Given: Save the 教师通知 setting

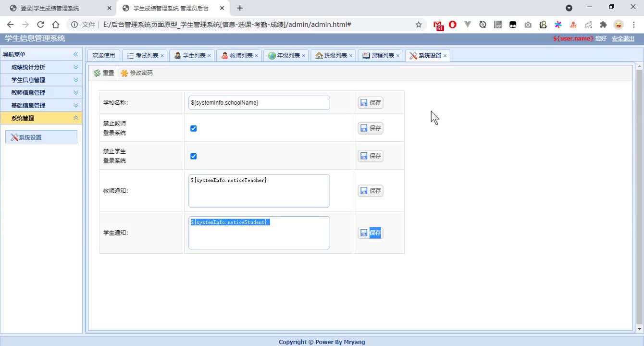Looking at the screenshot, I should [371, 191].
